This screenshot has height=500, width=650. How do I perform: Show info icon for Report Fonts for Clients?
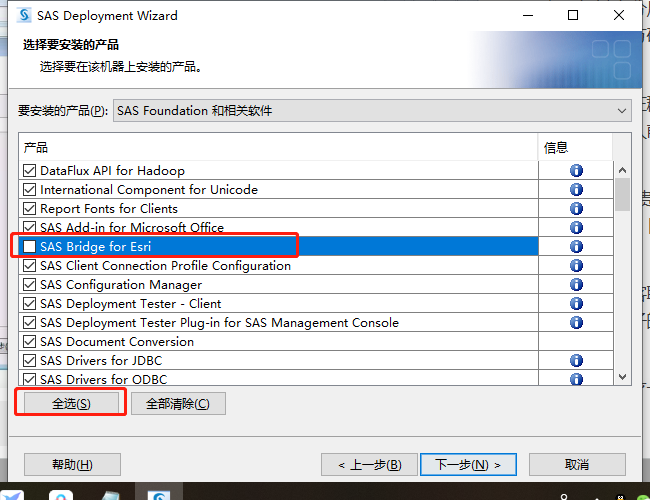point(576,209)
